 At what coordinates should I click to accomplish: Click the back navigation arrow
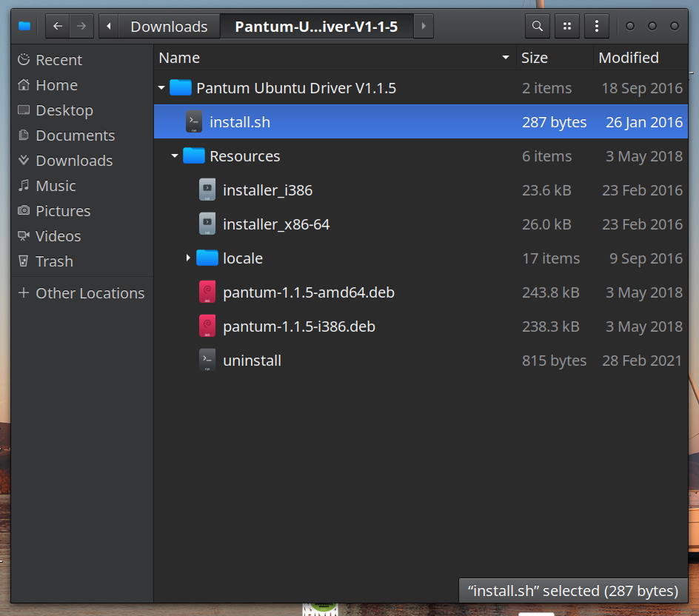pos(58,26)
